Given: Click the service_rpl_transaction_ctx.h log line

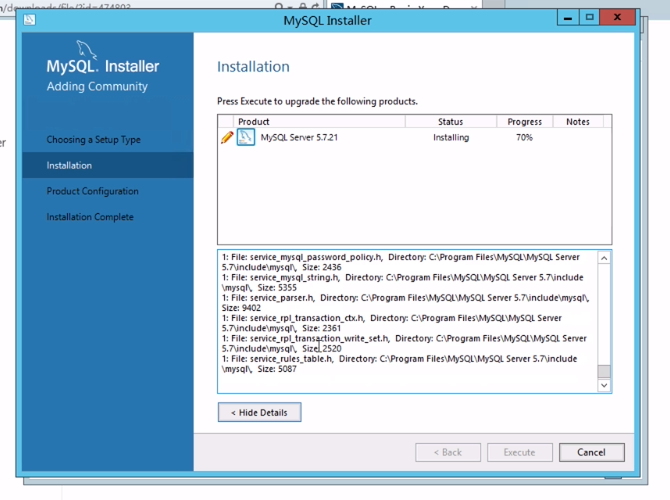Looking at the screenshot, I should pos(391,323).
